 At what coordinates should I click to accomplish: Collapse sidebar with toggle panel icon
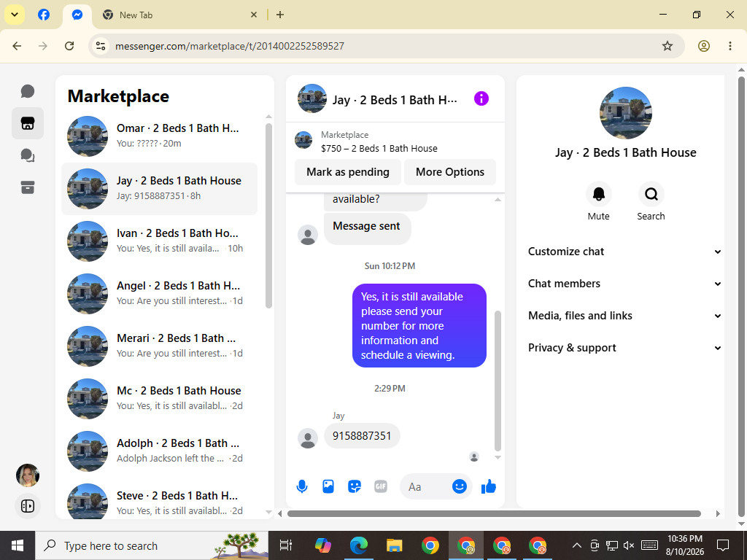[28, 506]
